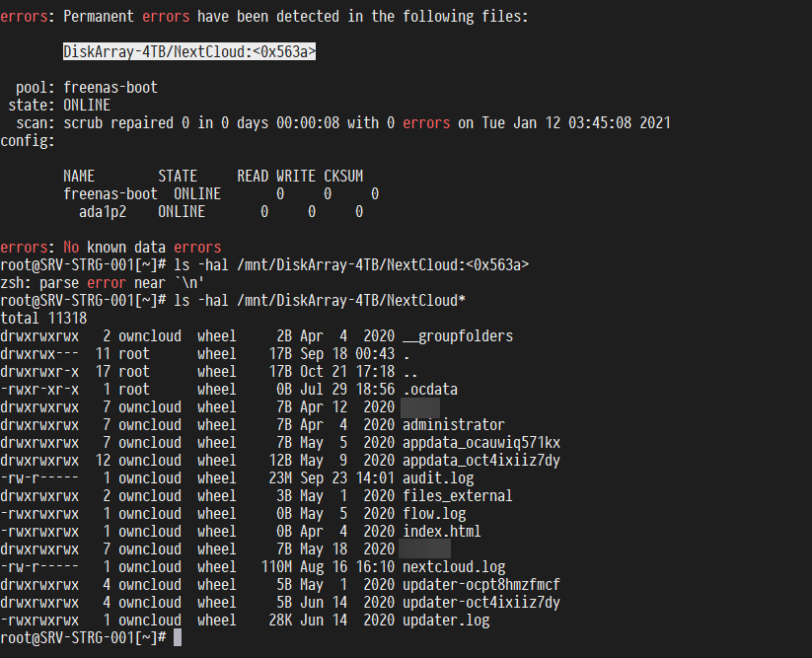812x658 pixels.
Task: Click the 'Aug 16 16:10' timestamp of nextcloud.log
Action: pos(347,567)
